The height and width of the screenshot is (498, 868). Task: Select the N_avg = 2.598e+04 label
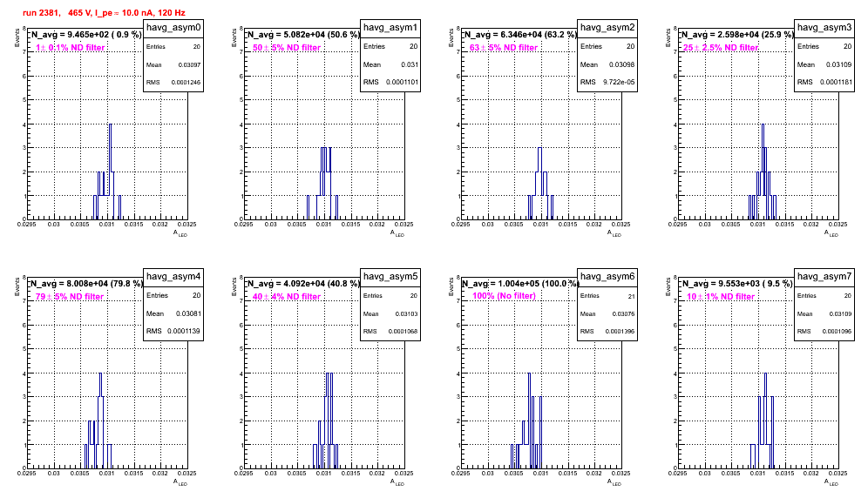[x=737, y=35]
